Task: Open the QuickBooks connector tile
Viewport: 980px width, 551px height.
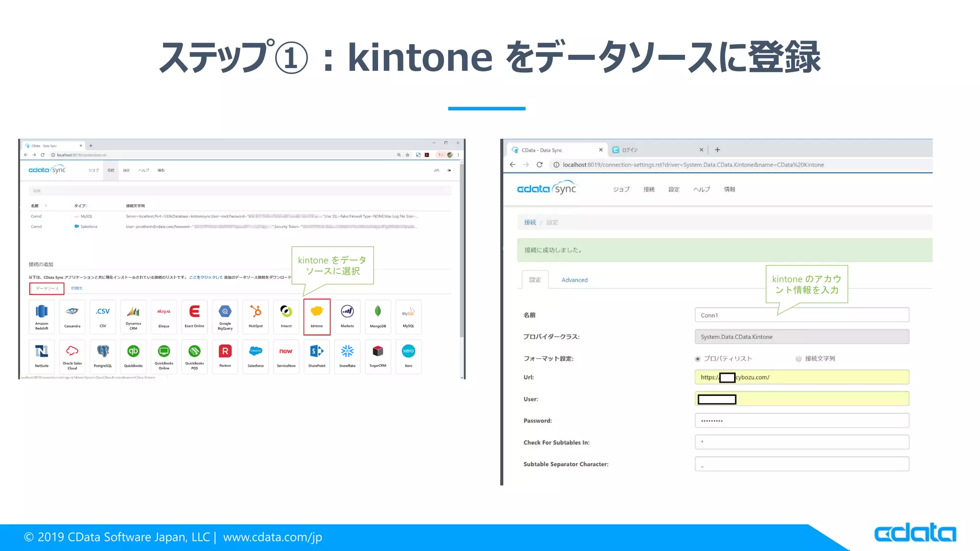Action: click(134, 357)
